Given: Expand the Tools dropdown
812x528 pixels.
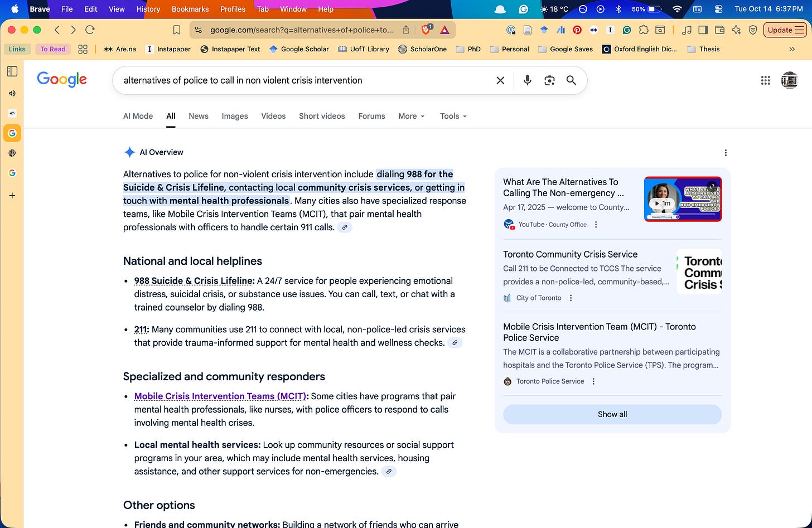Looking at the screenshot, I should 453,116.
